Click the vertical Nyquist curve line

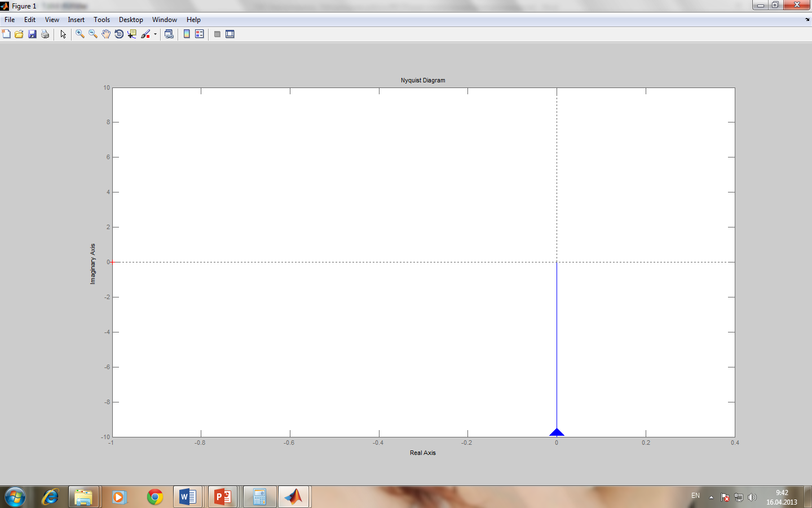tap(557, 344)
